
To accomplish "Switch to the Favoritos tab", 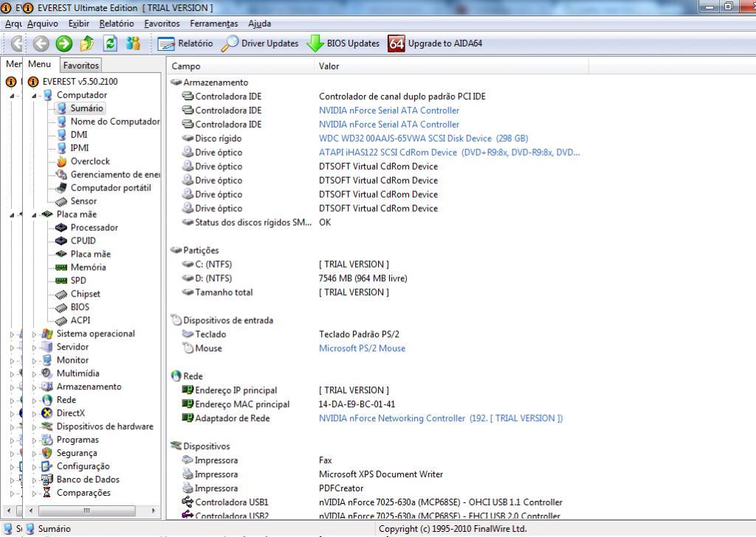I will (x=81, y=66).
